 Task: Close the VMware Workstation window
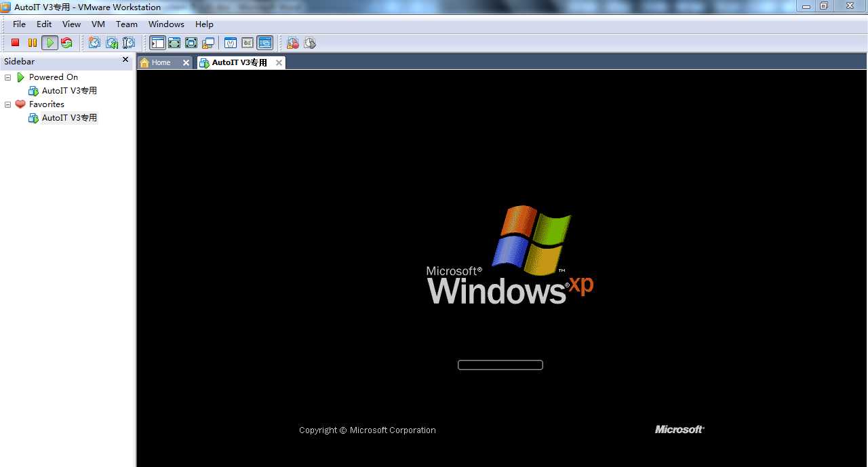(850, 6)
